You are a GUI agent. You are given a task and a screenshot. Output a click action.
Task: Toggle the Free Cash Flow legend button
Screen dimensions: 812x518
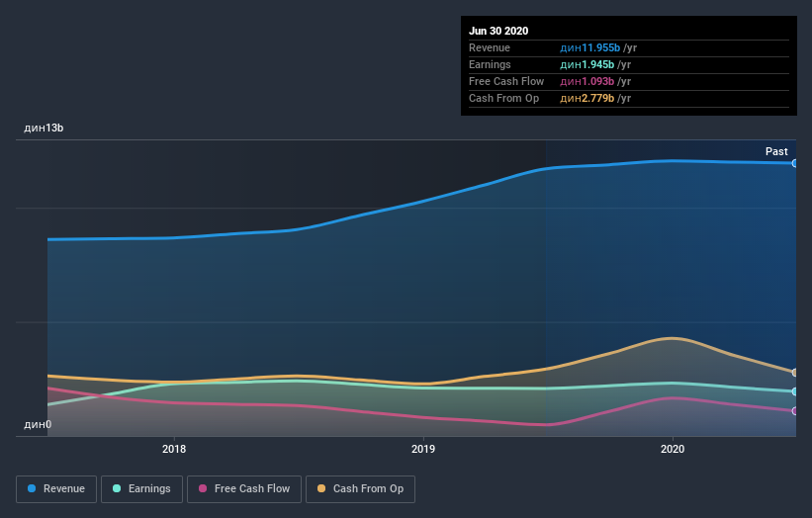(244, 489)
